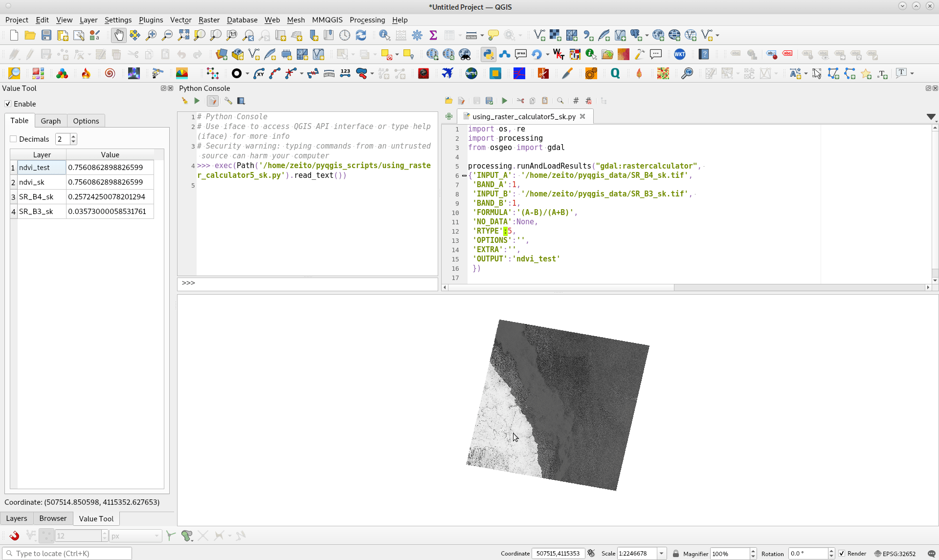939x560 pixels.
Task: Switch to the Graph tab
Action: point(50,121)
